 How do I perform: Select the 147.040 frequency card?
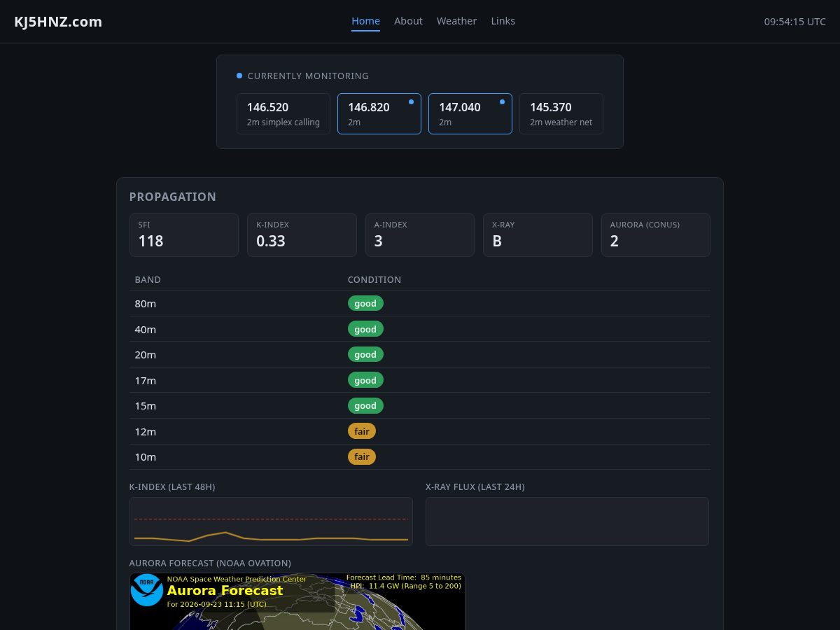[470, 113]
